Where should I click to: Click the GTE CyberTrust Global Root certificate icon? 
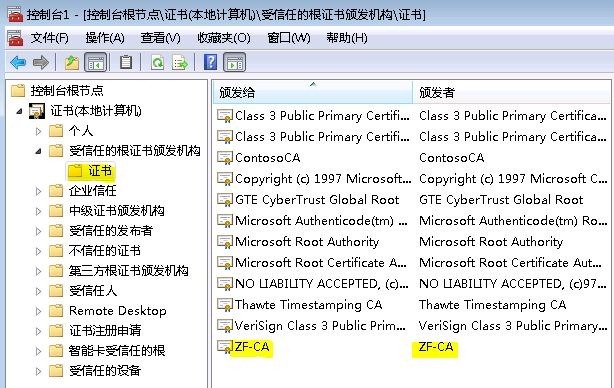pyautogui.click(x=225, y=200)
